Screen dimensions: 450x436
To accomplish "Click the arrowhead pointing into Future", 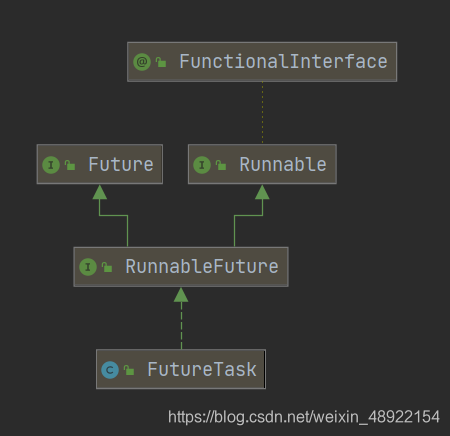I will [100, 192].
